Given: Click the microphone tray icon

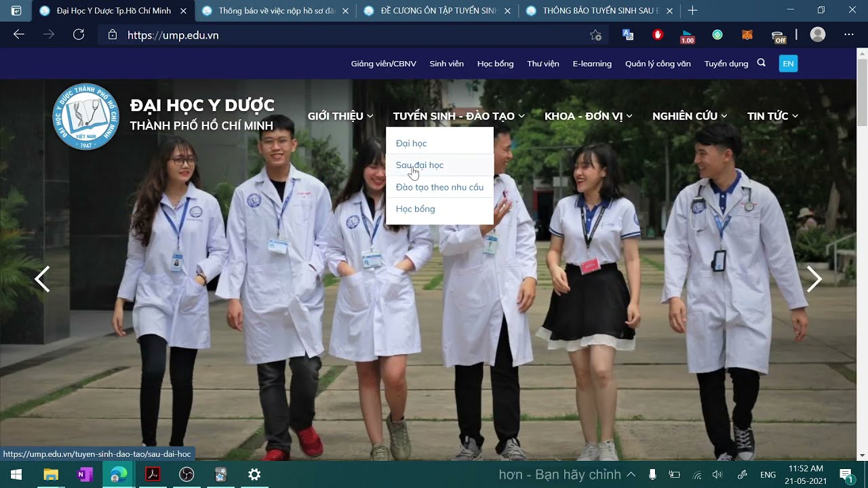Looking at the screenshot, I should point(652,474).
